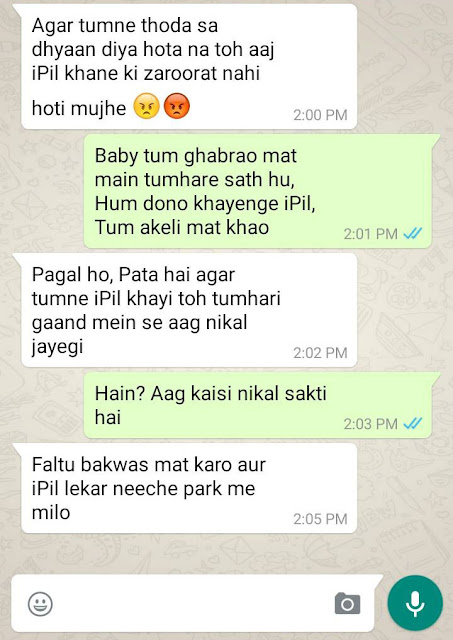Select the 'Pagal ho, Pata hai' message
The image size is (453, 640).
click(189, 310)
